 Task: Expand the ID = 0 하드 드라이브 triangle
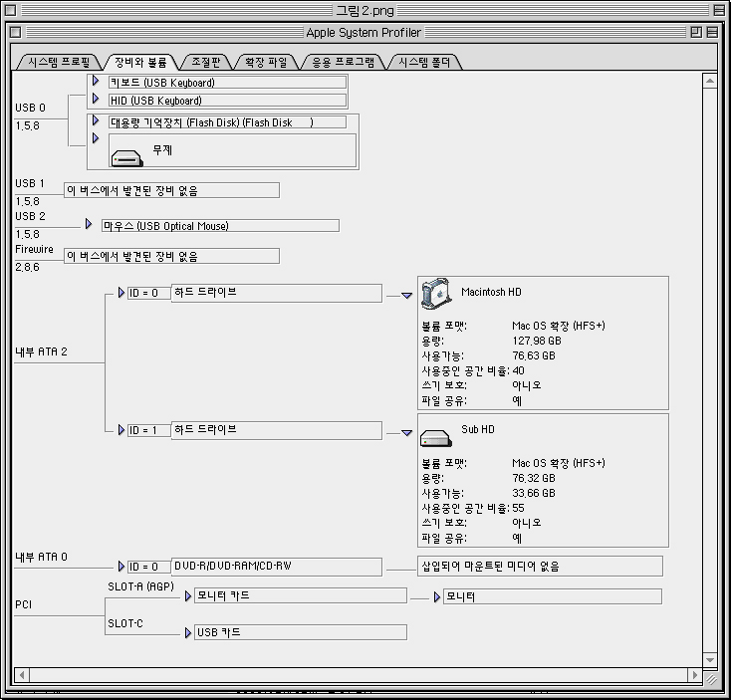tap(122, 293)
